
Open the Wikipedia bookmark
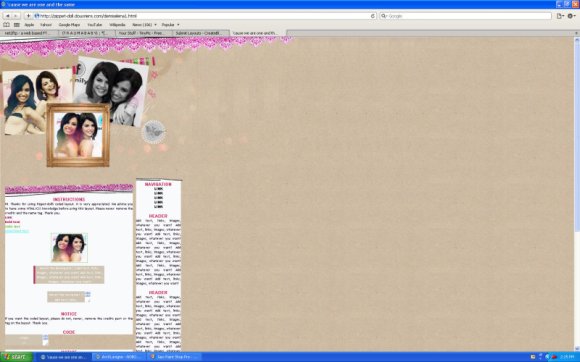pyautogui.click(x=117, y=25)
